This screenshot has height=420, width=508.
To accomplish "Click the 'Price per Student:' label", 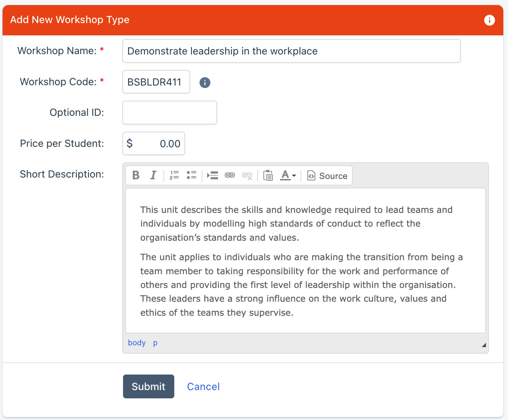I will pyautogui.click(x=62, y=144).
